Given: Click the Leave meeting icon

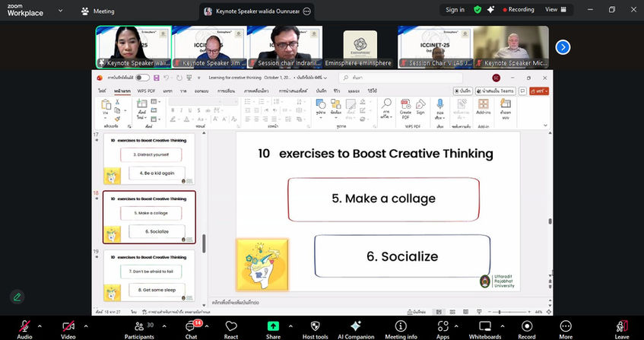Looking at the screenshot, I should [x=622, y=326].
